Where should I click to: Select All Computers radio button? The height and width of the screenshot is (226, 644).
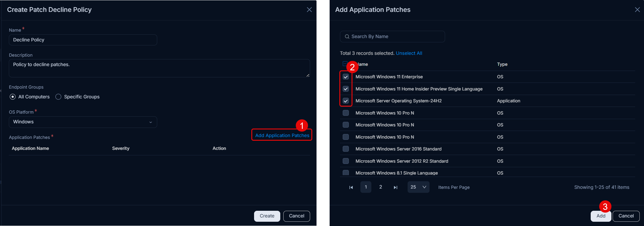tap(13, 97)
